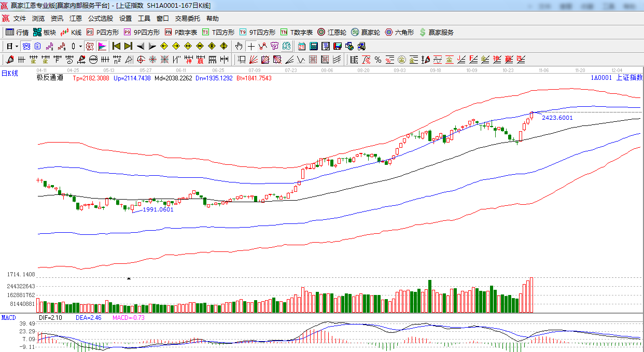Jump to the first bar using the skip-to-start arrow
644x352 pixels.
[116, 46]
